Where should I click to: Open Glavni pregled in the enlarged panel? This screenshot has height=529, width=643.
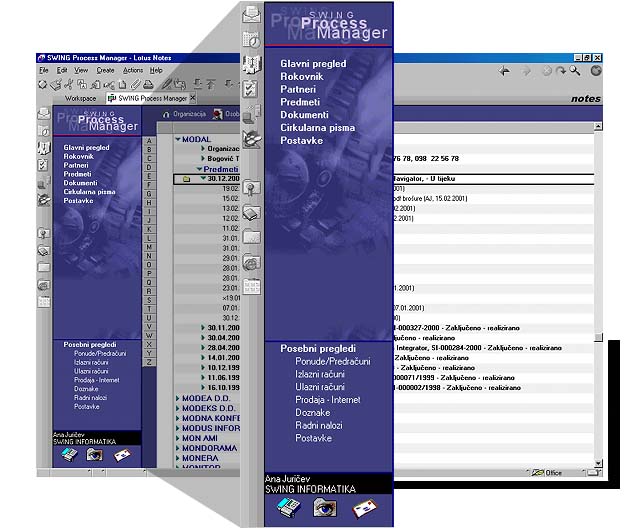pos(313,64)
